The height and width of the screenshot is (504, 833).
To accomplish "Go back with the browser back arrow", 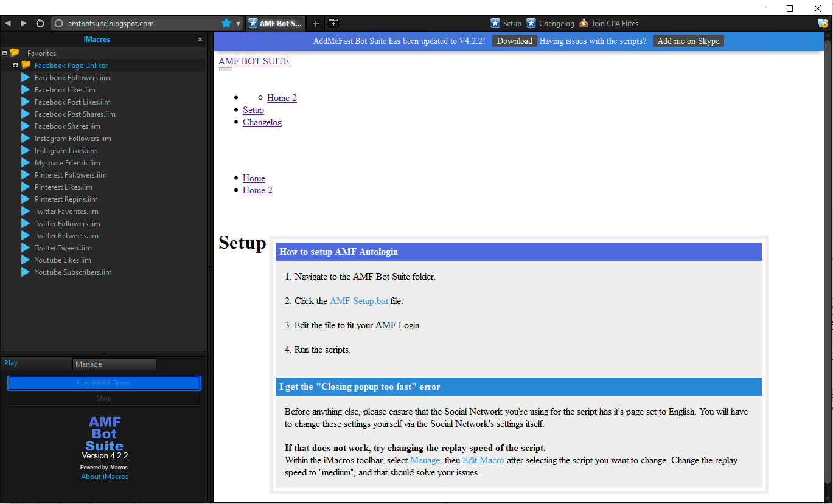I will tap(9, 23).
